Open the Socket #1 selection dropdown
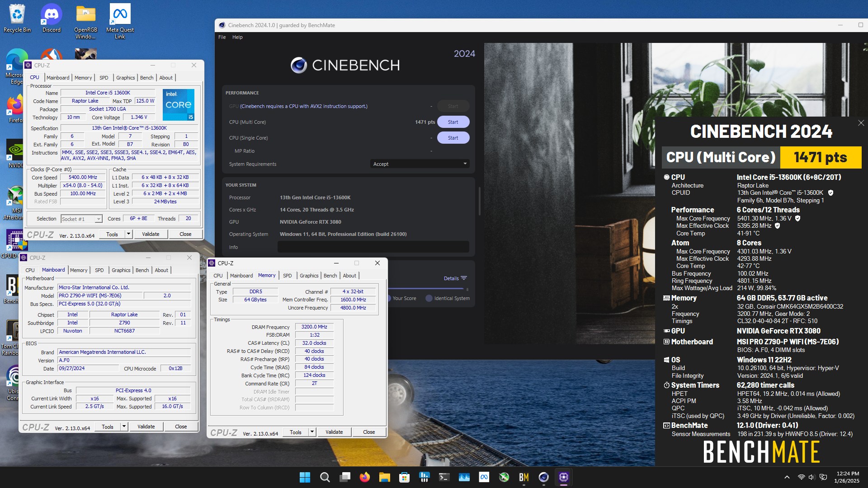The height and width of the screenshot is (488, 868). (81, 219)
